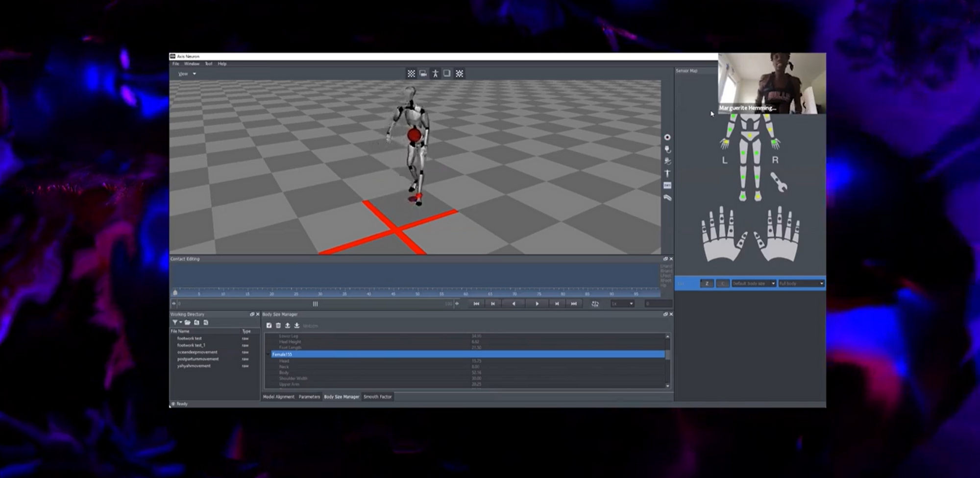Select the left hand in the Sensor Map

(724, 235)
